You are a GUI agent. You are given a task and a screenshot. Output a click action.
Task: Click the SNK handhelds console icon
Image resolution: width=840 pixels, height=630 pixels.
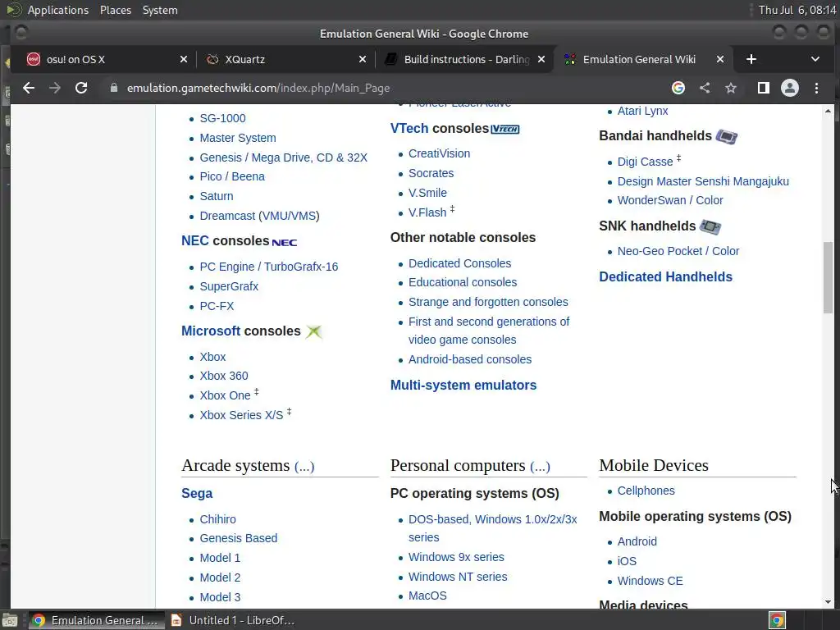710,227
